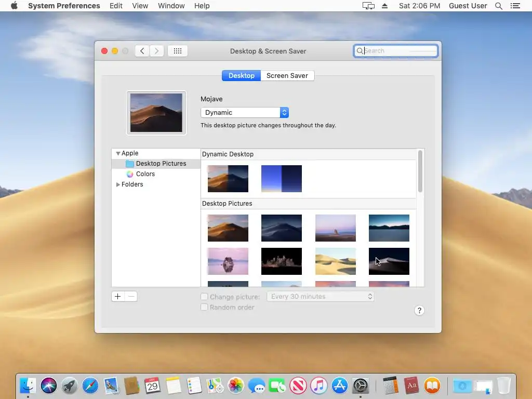Go back with the left chevron button
This screenshot has width=532, height=399.
[x=142, y=51]
